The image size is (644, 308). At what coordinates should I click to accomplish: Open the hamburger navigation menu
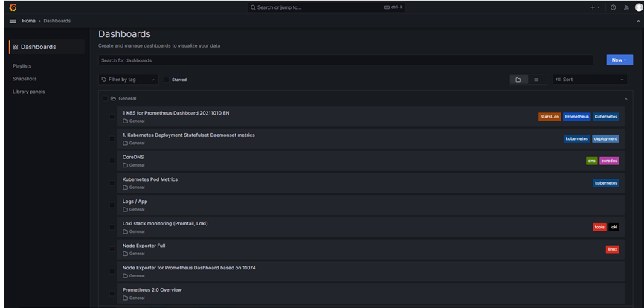point(13,21)
